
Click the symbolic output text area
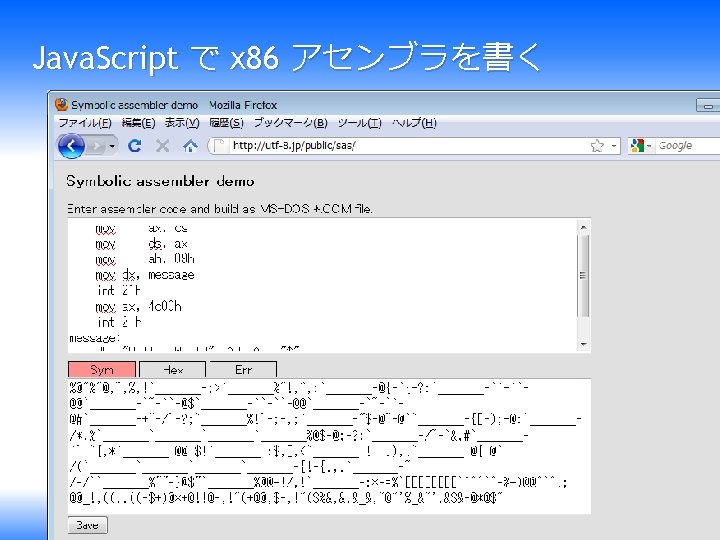coord(329,446)
